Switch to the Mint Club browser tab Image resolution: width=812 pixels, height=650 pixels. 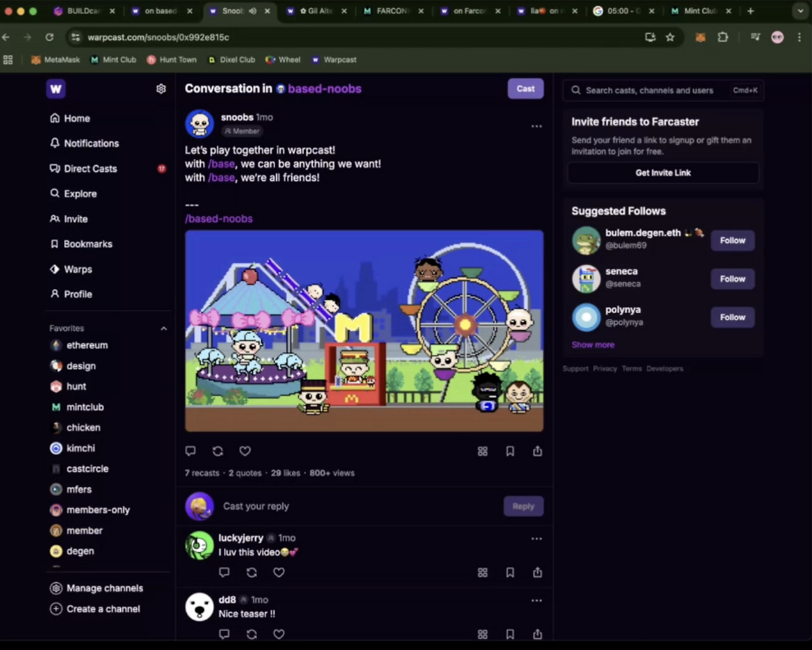(x=701, y=11)
